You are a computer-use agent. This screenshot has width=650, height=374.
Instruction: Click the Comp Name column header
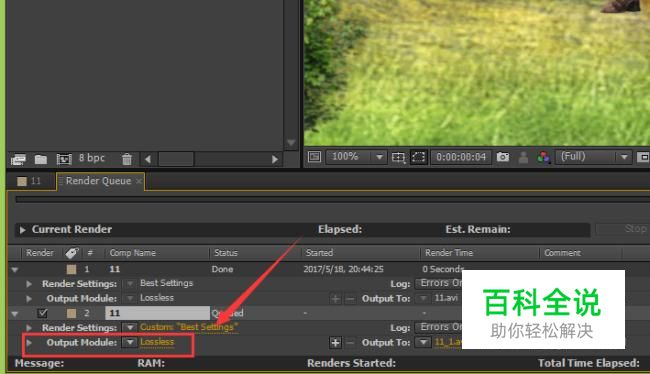click(133, 253)
